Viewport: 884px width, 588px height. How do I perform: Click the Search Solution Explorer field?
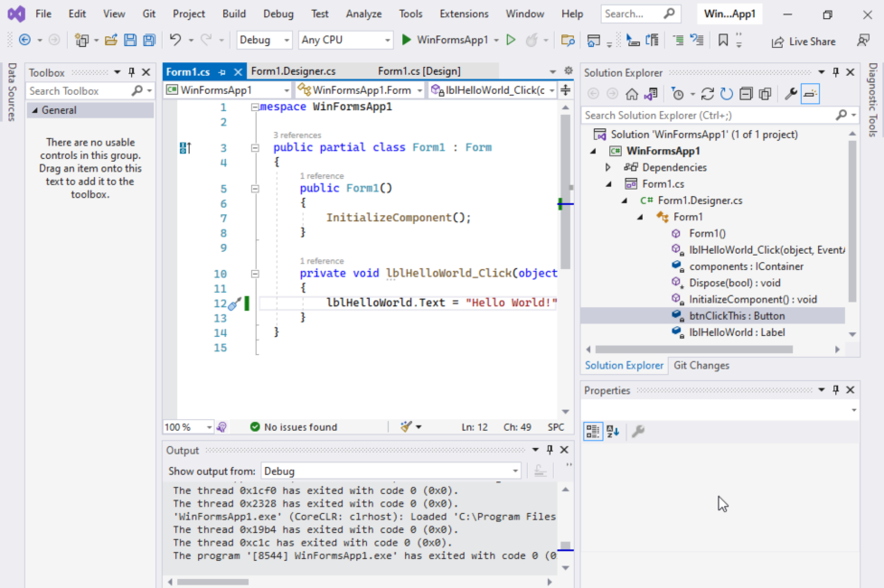tap(708, 115)
